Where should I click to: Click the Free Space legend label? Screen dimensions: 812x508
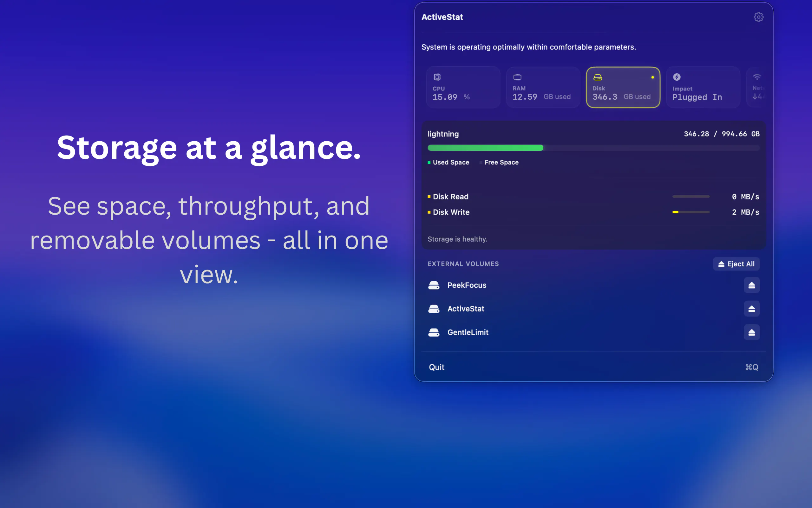501,162
